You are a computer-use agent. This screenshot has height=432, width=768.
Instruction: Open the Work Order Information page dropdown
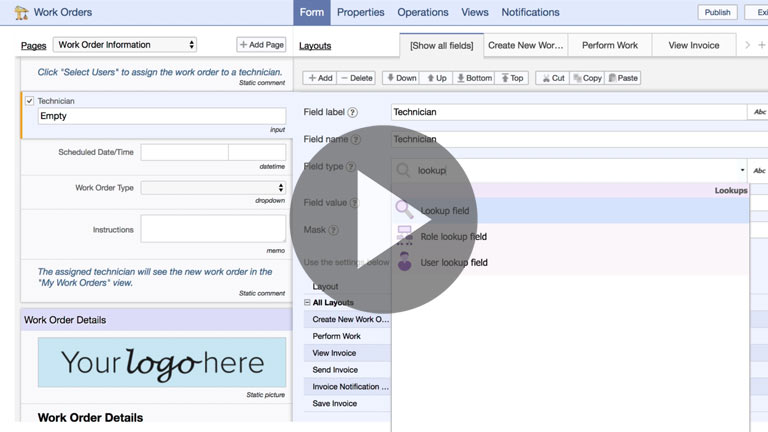125,45
